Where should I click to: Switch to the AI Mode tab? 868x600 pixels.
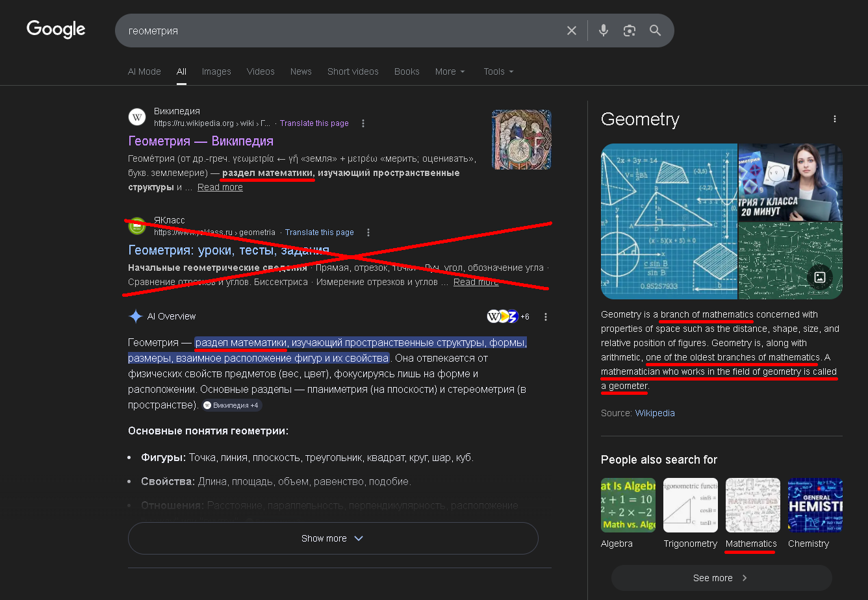point(144,71)
